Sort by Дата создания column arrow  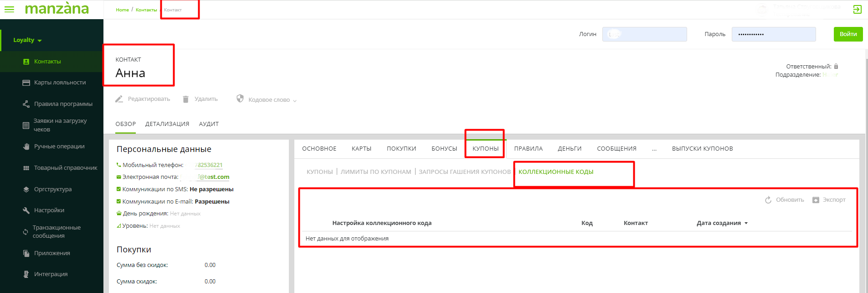coord(746,223)
